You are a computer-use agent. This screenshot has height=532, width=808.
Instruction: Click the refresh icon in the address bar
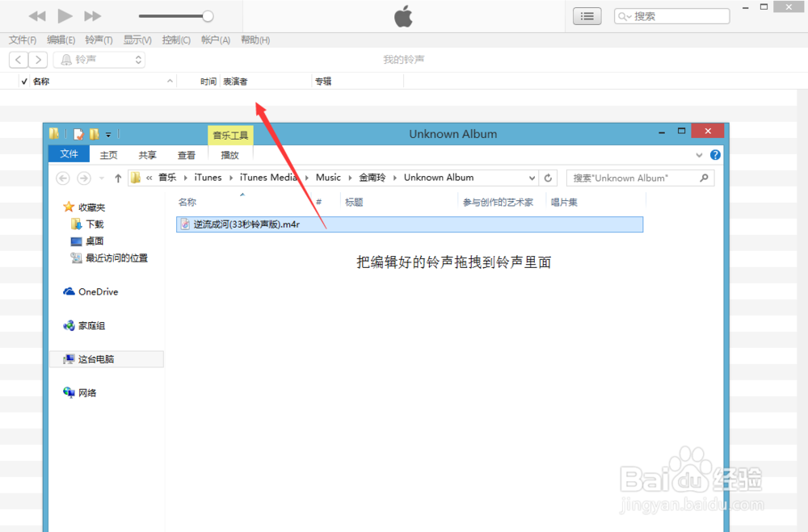click(x=548, y=177)
